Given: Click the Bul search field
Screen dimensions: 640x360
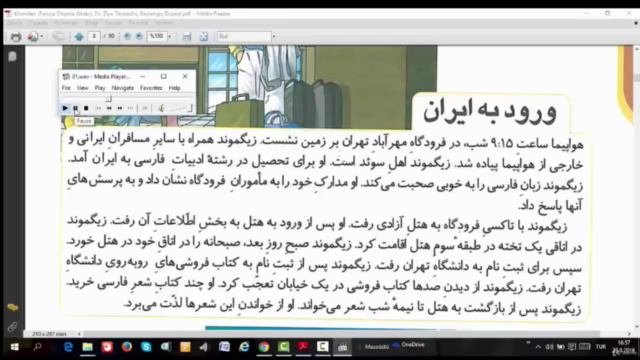Looking at the screenshot, I should point(244,36).
